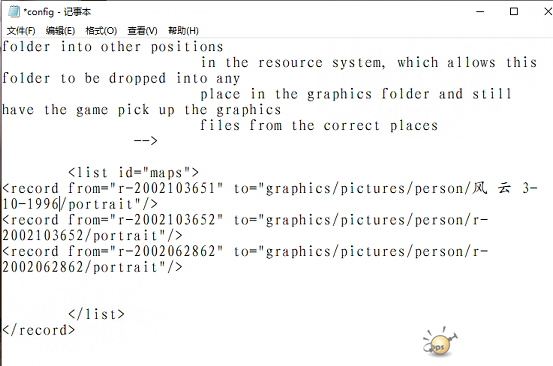Click the config window title text
This screenshot has height=366, width=553.
pyautogui.click(x=57, y=12)
